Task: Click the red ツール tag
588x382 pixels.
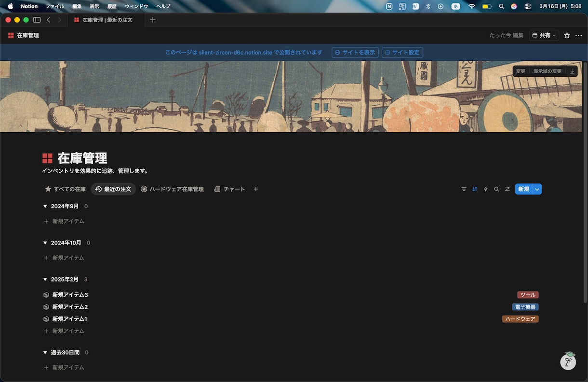Action: tap(528, 295)
